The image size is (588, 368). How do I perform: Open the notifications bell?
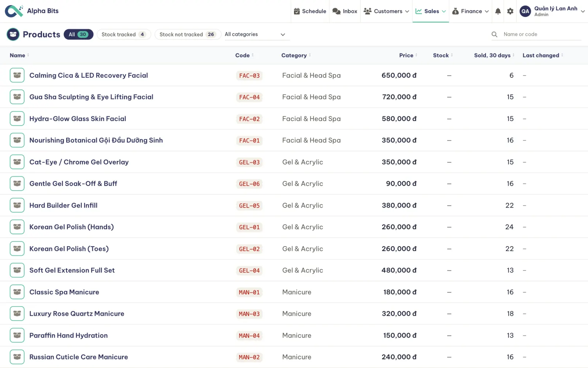(x=498, y=11)
